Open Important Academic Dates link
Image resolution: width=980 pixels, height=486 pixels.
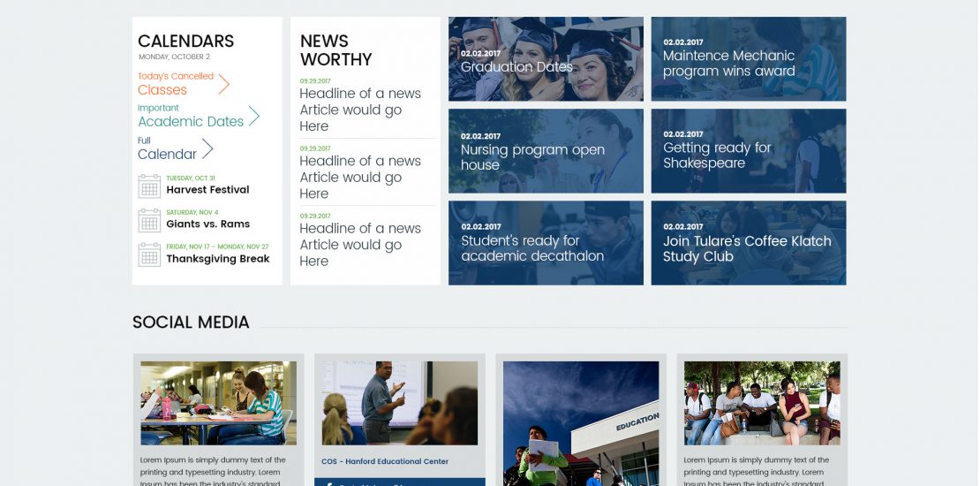(x=191, y=116)
